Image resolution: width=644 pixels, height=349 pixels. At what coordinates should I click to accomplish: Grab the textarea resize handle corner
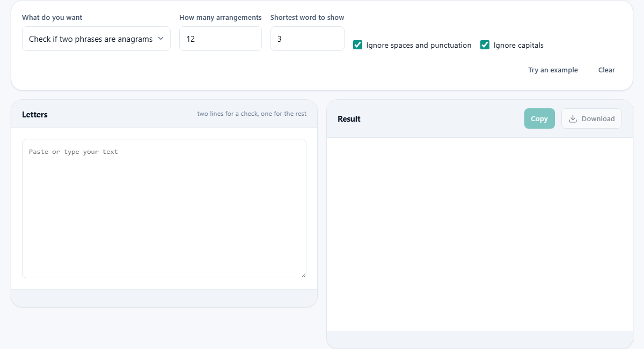tap(303, 275)
